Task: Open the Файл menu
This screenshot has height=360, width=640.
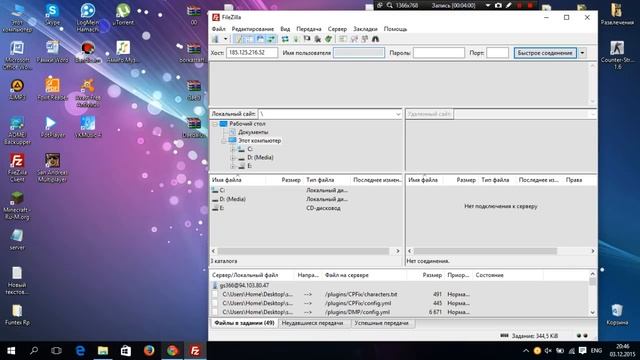Action: (x=218, y=29)
